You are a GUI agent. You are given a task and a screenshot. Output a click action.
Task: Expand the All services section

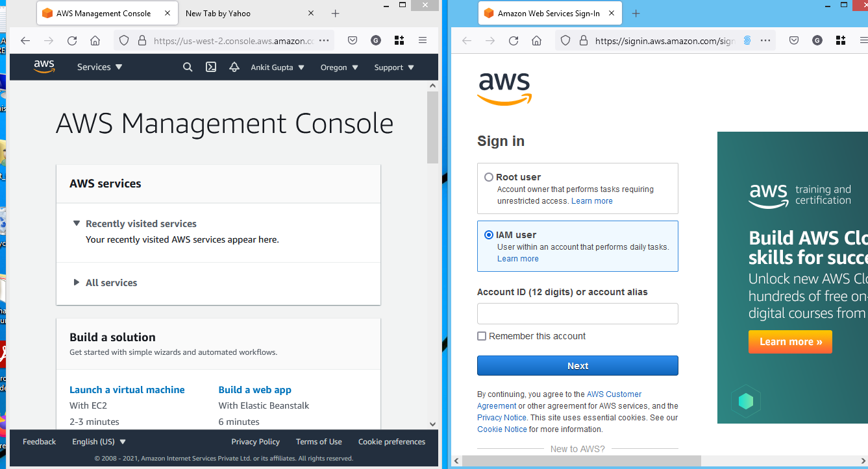pyautogui.click(x=105, y=283)
